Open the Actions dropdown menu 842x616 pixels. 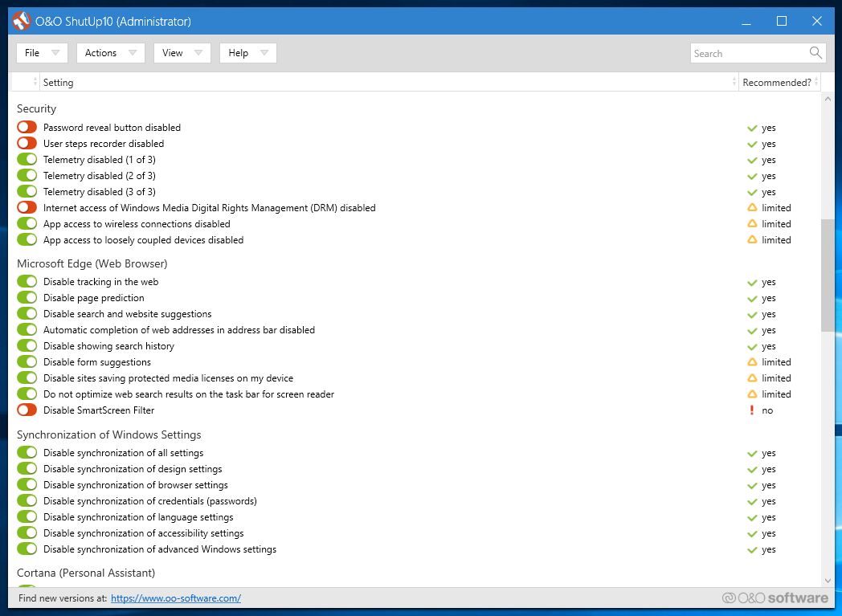(111, 52)
